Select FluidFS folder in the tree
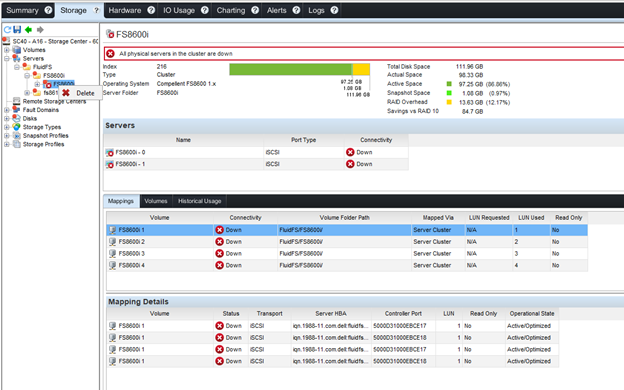 (x=42, y=67)
